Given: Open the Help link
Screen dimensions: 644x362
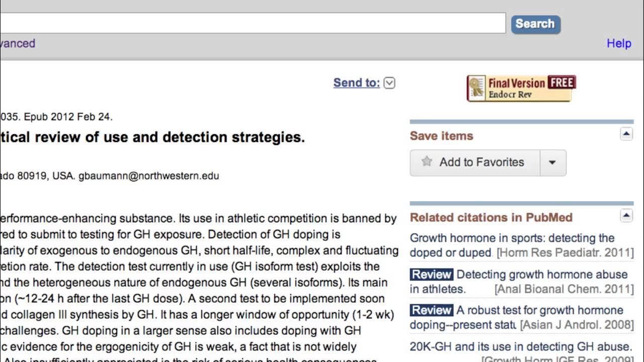Looking at the screenshot, I should [618, 43].
